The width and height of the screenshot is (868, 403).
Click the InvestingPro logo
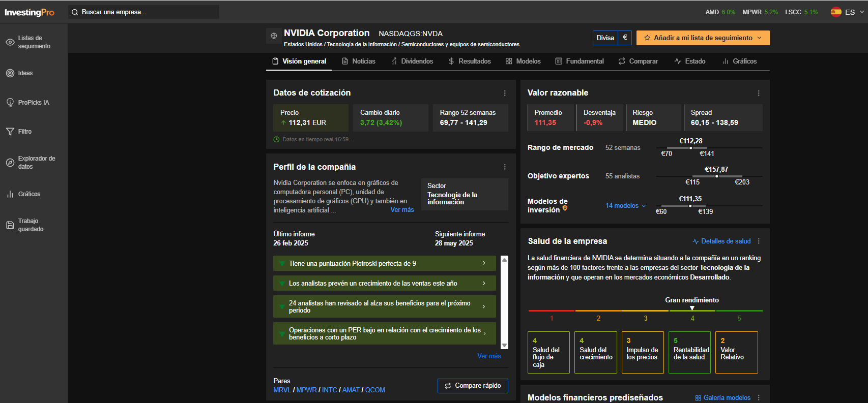[x=30, y=12]
